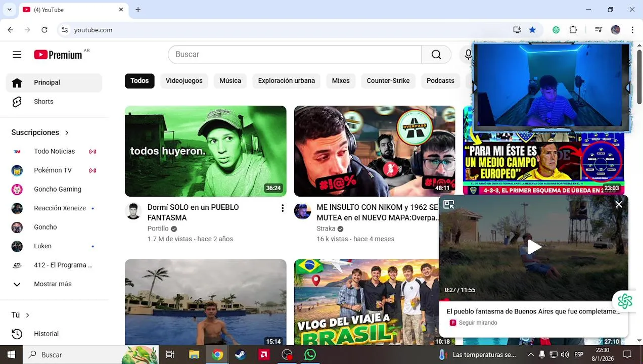The height and width of the screenshot is (364, 643).
Task: Seek on the miniplayer progress bar
Action: pos(534,300)
